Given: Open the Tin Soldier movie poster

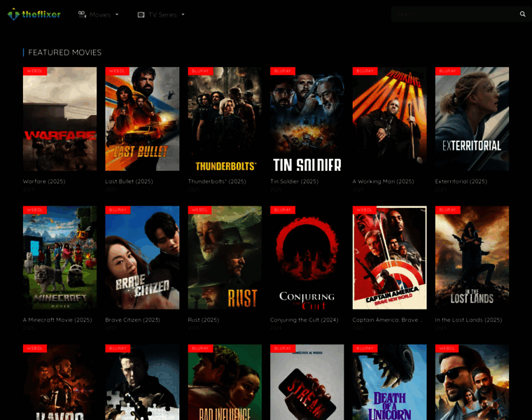Looking at the screenshot, I should tap(307, 119).
